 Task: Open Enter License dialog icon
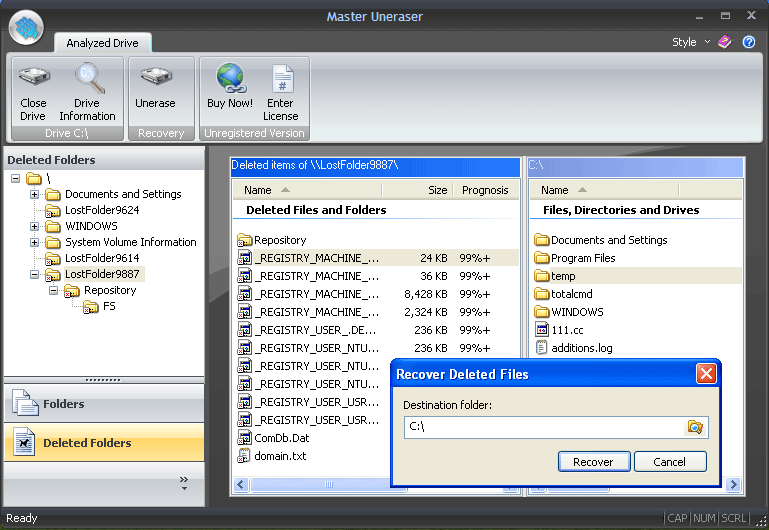283,78
